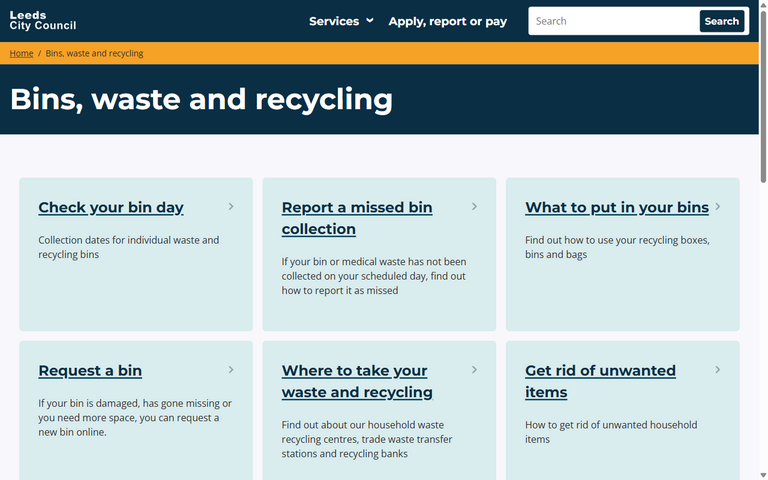Viewport: 768px width, 480px height.
Task: Follow the Request a bin link
Action: [90, 371]
